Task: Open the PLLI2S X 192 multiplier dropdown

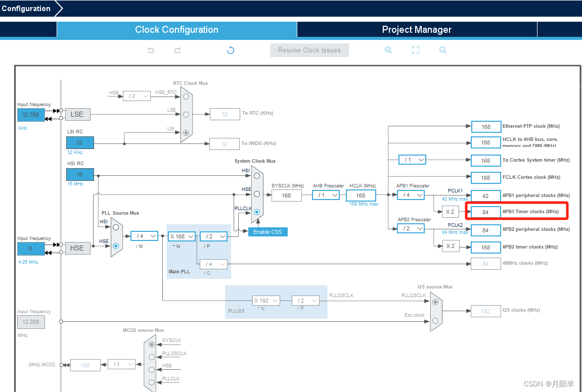Action: pyautogui.click(x=266, y=300)
